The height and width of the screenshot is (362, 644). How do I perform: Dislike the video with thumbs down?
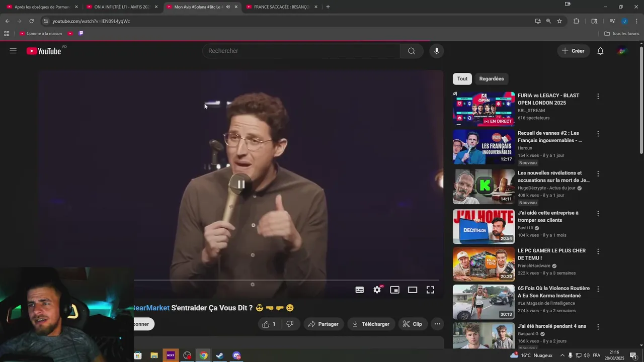(290, 324)
